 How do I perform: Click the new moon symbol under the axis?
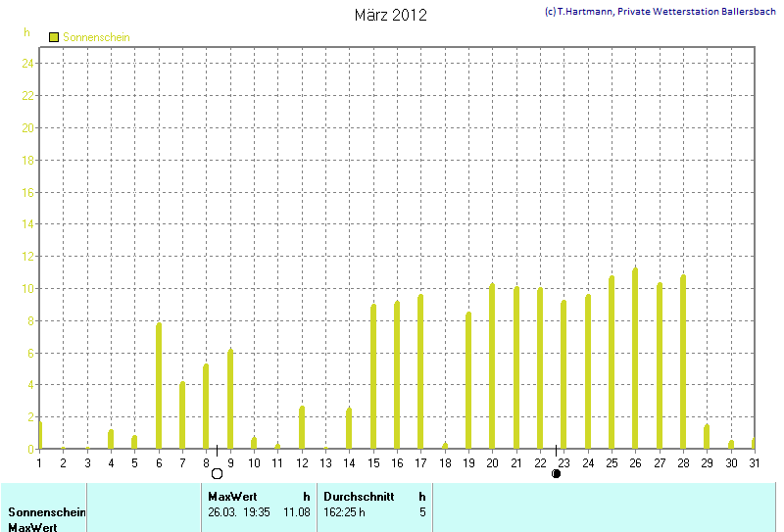(x=557, y=474)
